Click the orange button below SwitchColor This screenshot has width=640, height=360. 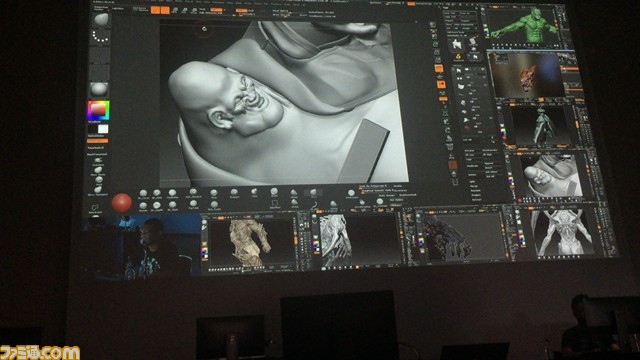98,141
